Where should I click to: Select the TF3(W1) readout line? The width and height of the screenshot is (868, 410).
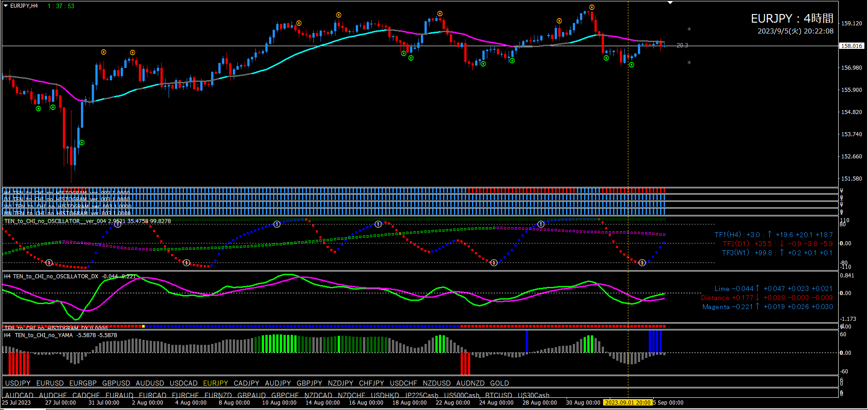[777, 253]
